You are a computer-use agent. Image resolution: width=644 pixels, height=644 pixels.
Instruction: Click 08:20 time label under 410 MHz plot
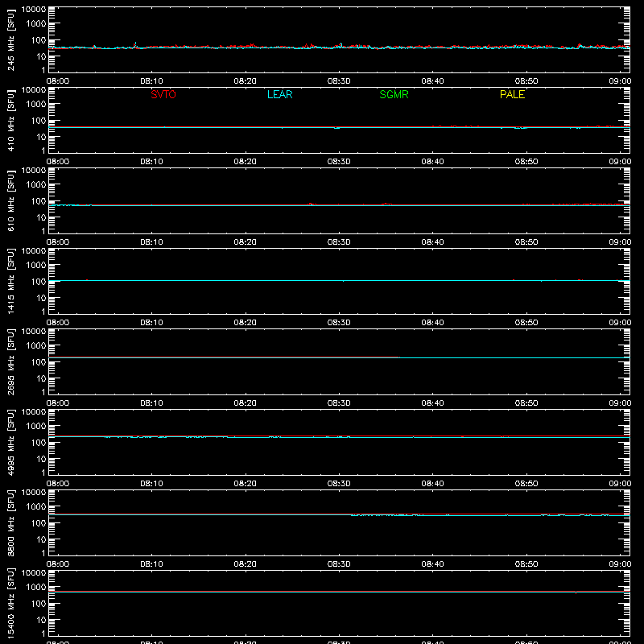click(246, 162)
